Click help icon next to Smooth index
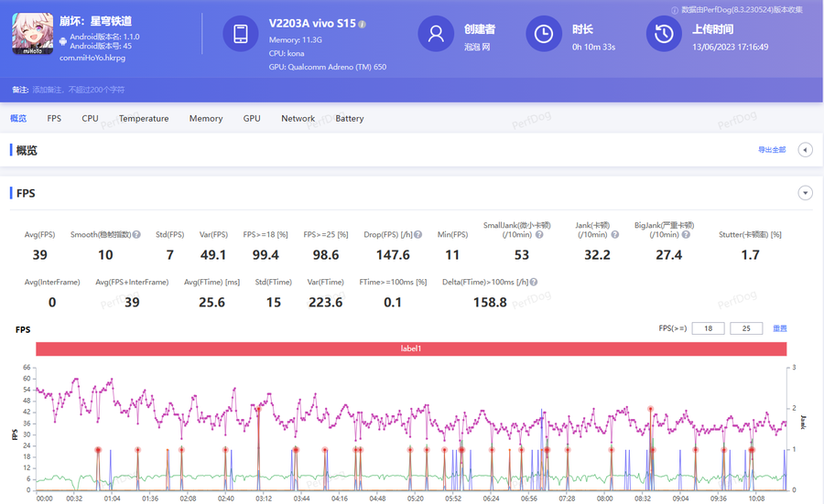This screenshot has height=504, width=824. (136, 235)
